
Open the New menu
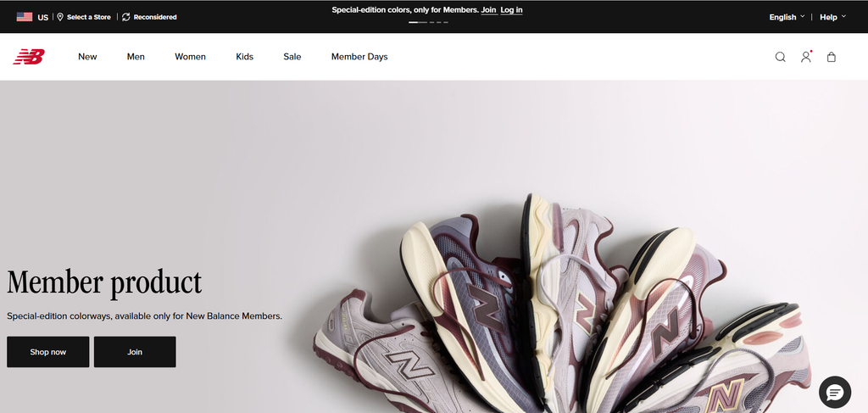pos(87,57)
